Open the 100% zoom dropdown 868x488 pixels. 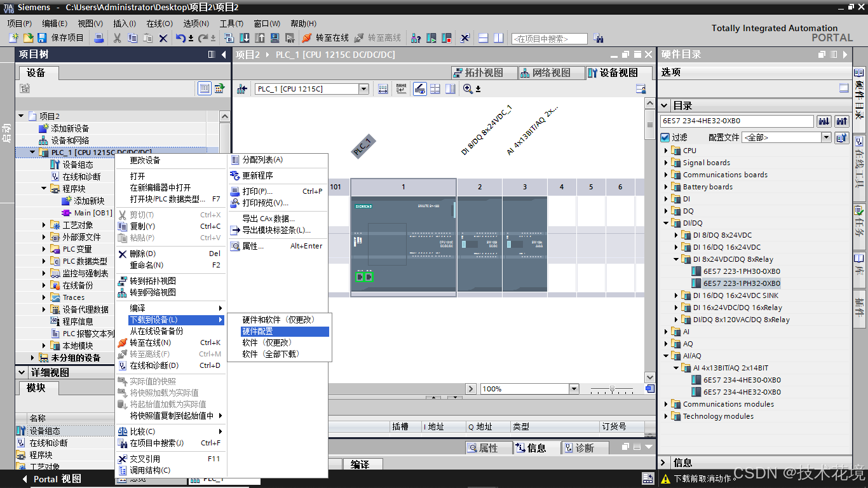pos(574,389)
